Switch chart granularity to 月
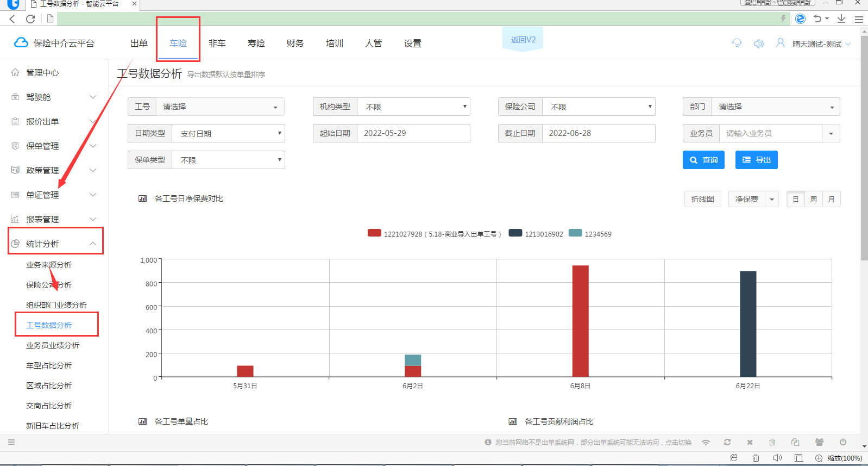Viewport: 868px width, 466px height. 832,199
